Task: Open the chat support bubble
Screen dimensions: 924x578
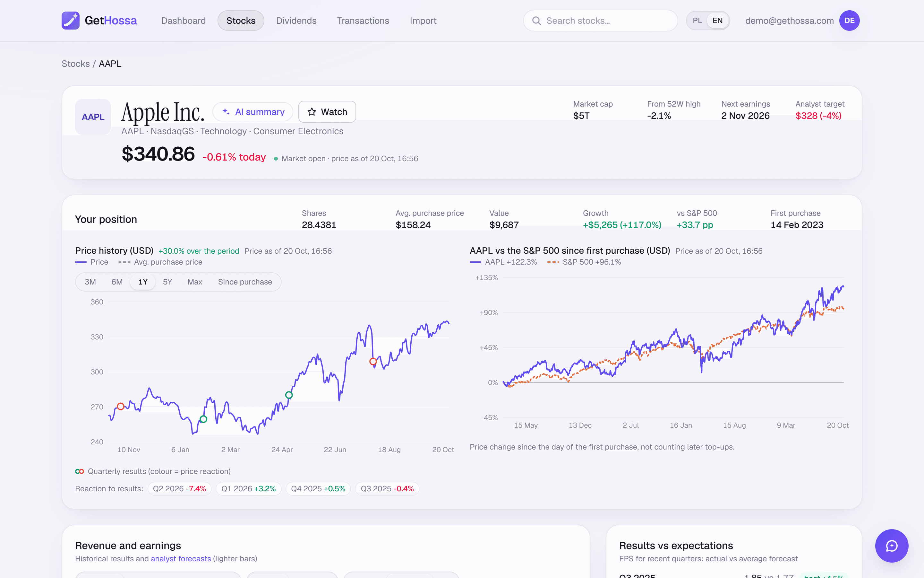Action: click(x=892, y=546)
